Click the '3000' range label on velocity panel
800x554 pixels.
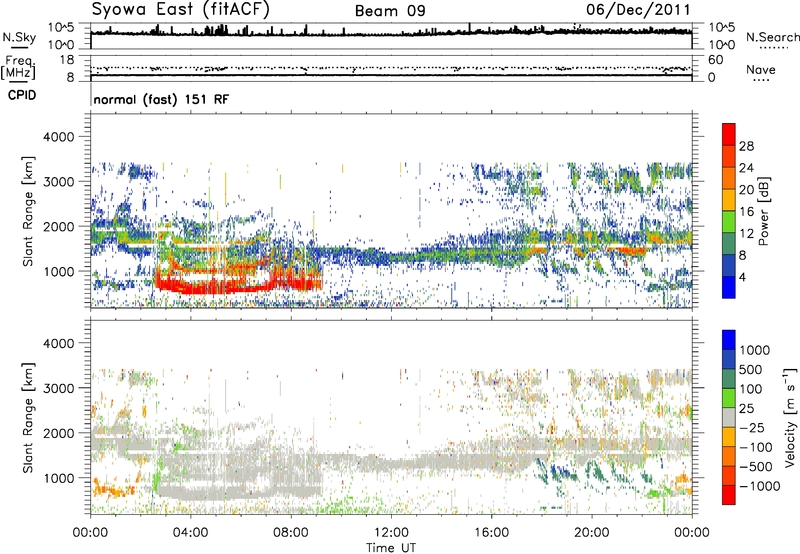pos(58,388)
